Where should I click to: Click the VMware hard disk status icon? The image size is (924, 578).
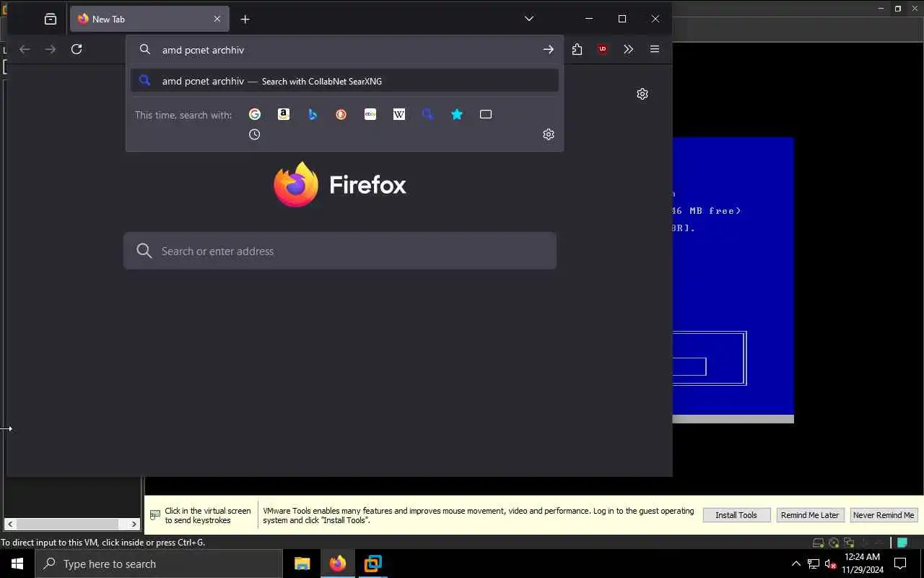(x=819, y=543)
